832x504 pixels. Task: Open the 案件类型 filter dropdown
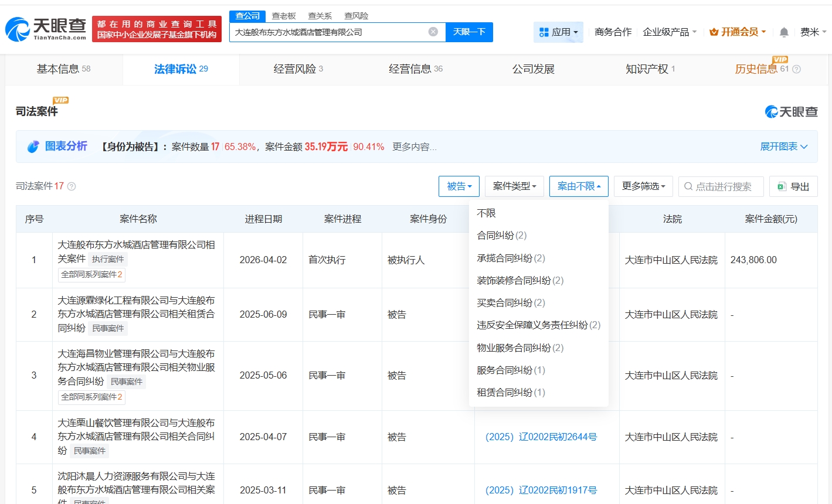pyautogui.click(x=514, y=186)
